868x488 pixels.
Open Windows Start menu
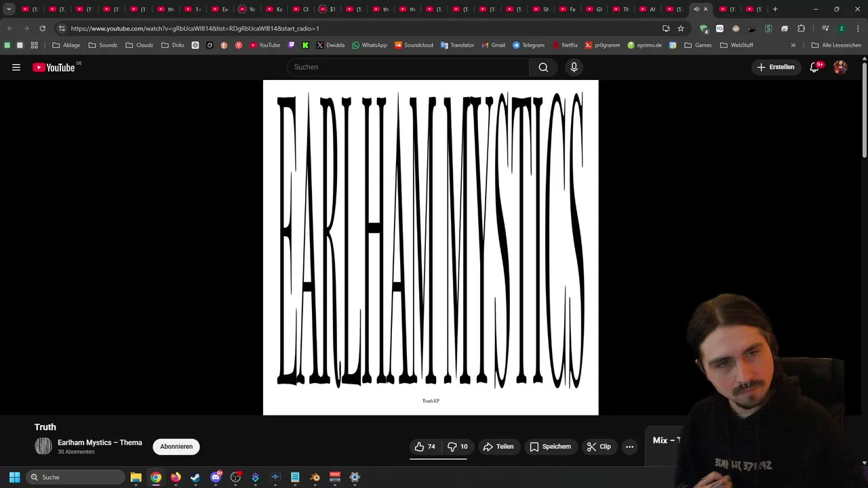pos(14,477)
